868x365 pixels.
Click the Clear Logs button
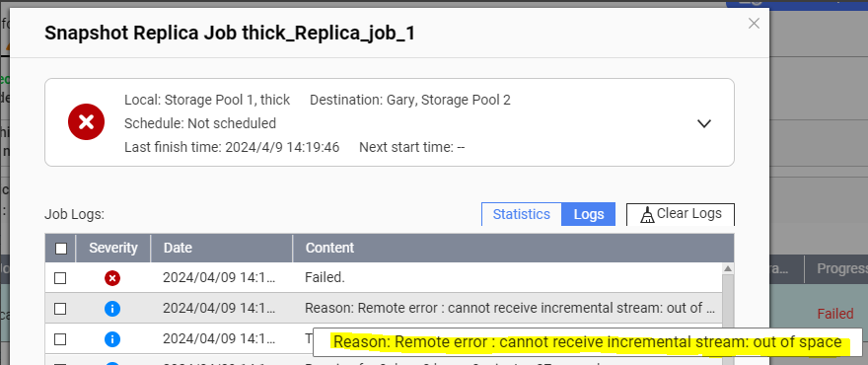(681, 214)
